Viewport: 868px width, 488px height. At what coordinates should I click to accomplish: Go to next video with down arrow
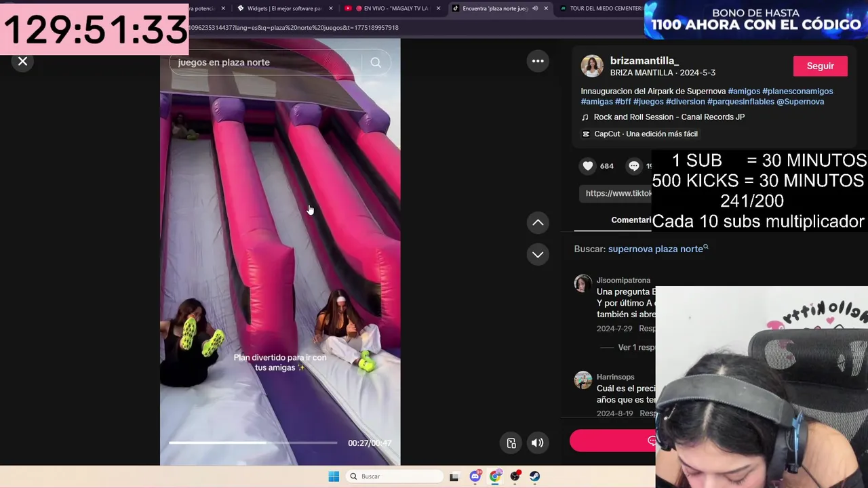click(x=538, y=254)
